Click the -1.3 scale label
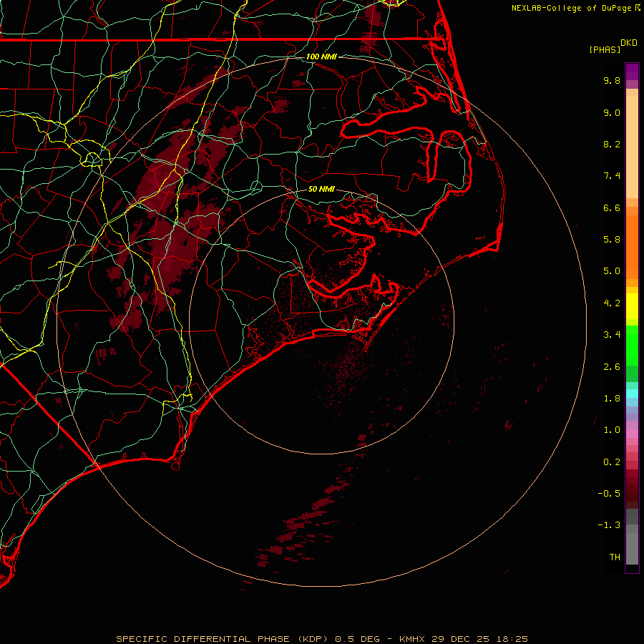Viewport: 644px width, 644px height. (609, 525)
